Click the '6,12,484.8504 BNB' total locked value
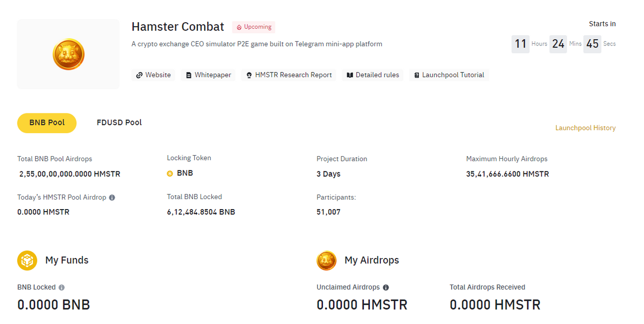This screenshot has width=644, height=324. point(201,212)
